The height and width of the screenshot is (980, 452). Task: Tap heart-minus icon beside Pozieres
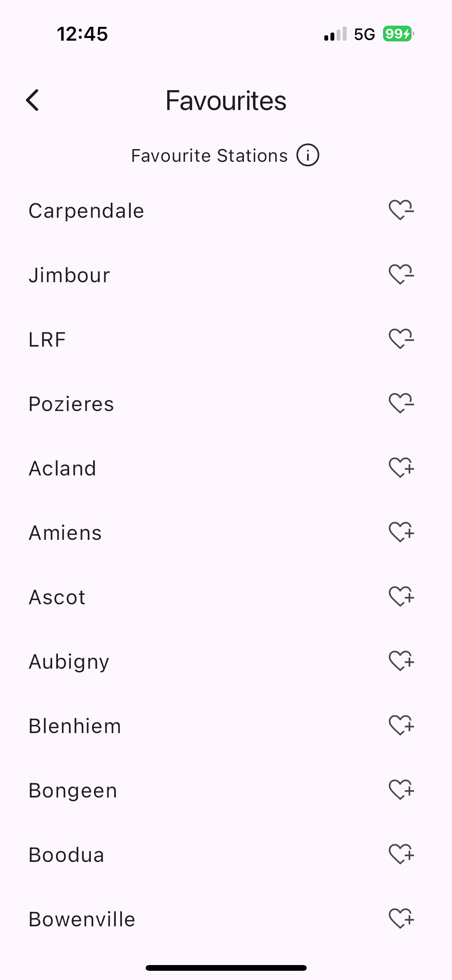tap(401, 403)
